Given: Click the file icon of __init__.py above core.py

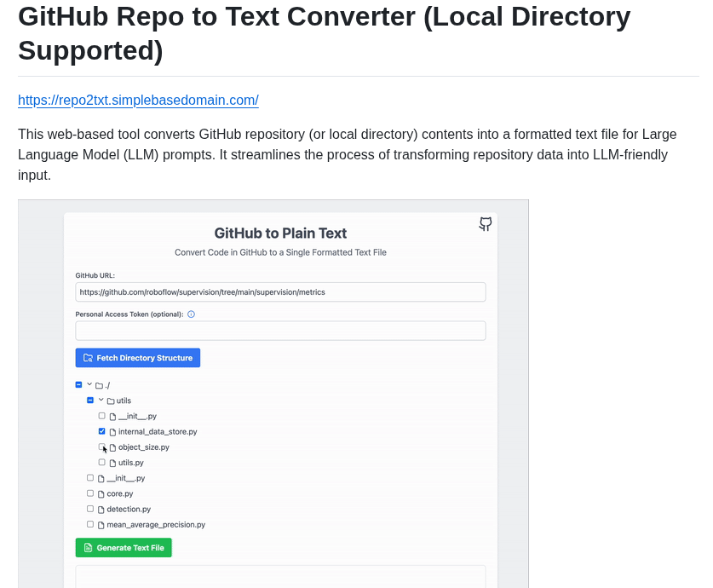Looking at the screenshot, I should 101,478.
